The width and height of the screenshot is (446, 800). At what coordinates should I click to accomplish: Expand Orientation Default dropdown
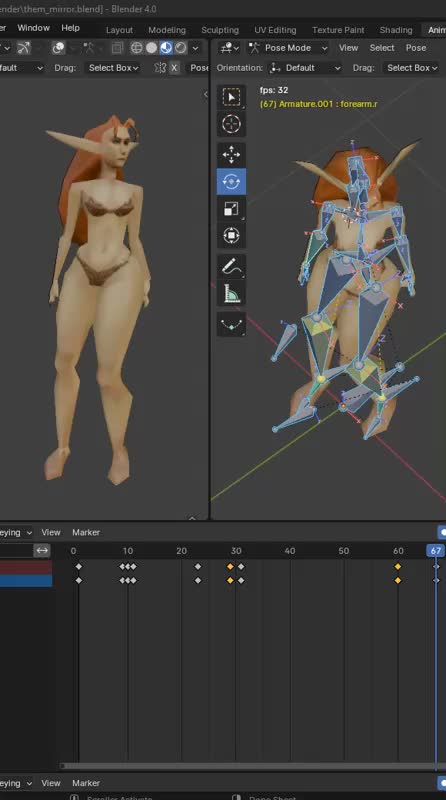305,68
